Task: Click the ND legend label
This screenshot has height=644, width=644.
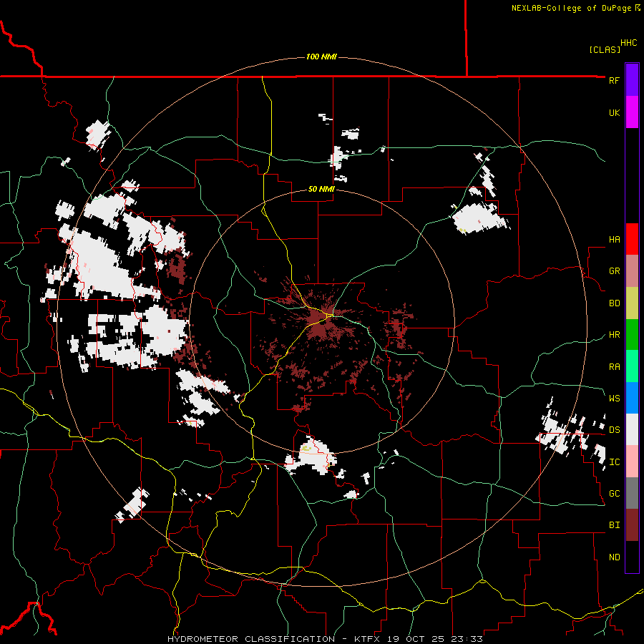Action: (x=614, y=557)
